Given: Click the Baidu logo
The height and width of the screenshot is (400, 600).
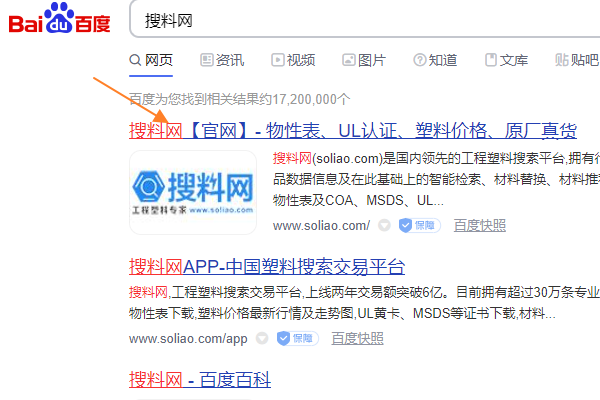Looking at the screenshot, I should [59, 18].
